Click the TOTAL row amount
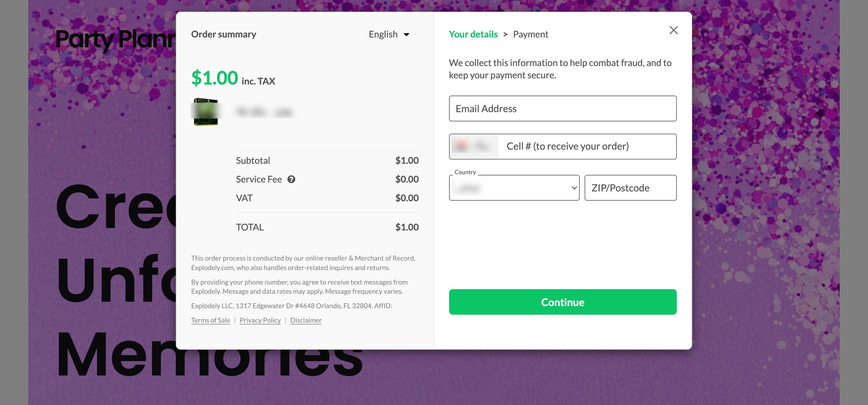This screenshot has width=868, height=405. (407, 227)
